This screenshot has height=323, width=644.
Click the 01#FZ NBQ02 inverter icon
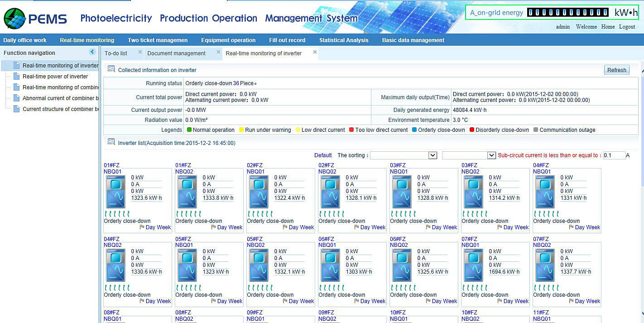(x=187, y=192)
